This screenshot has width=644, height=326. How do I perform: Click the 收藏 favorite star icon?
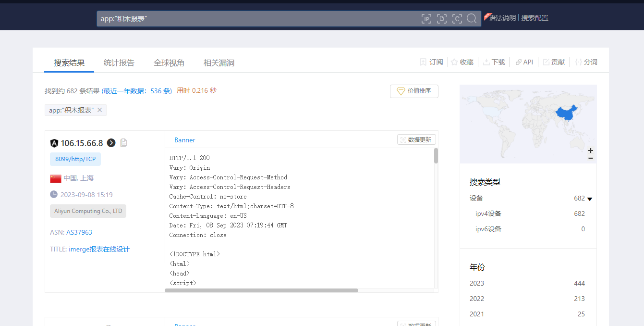point(454,62)
